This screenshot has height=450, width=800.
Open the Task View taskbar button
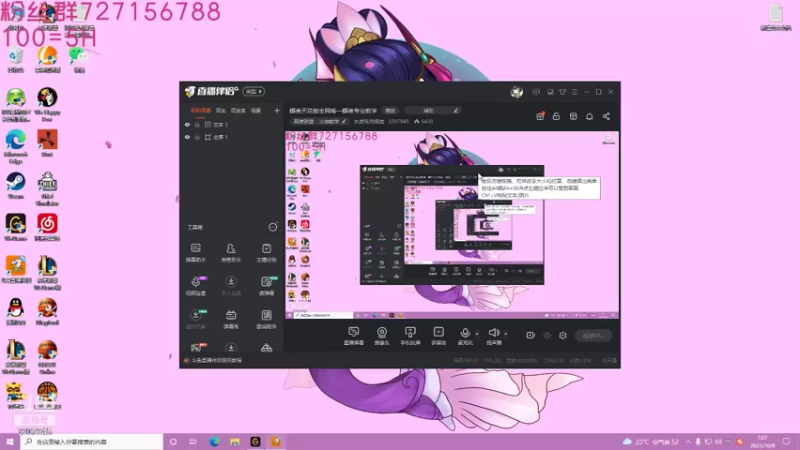[x=193, y=442]
